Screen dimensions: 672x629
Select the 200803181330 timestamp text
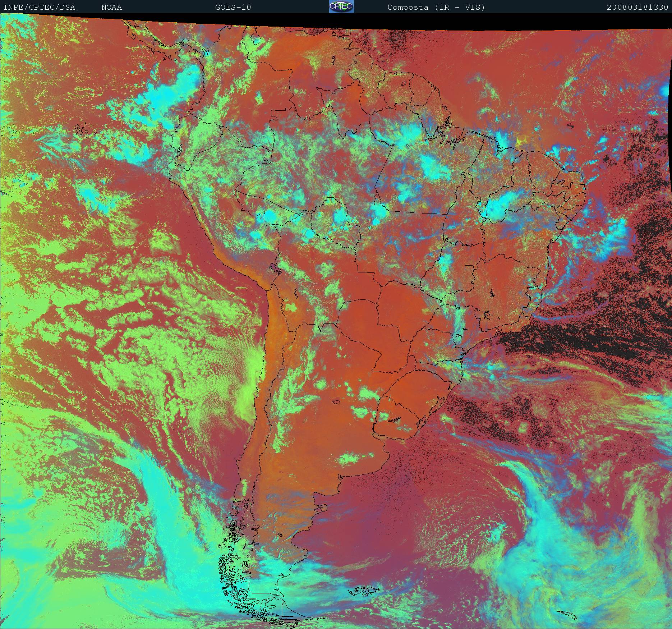[x=637, y=7]
